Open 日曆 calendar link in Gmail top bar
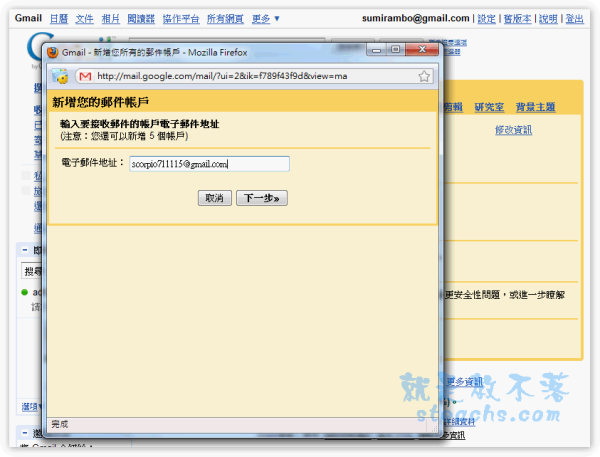600x457 pixels. pyautogui.click(x=59, y=18)
